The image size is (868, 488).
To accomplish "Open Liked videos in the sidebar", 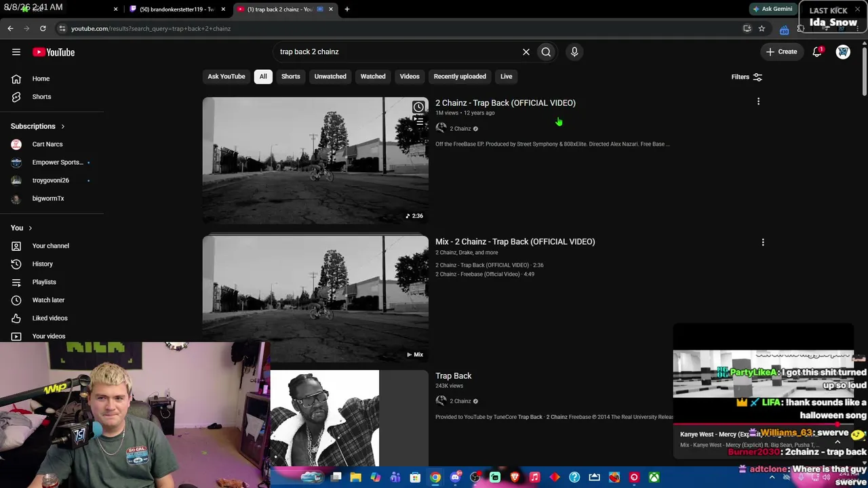I will [52, 319].
